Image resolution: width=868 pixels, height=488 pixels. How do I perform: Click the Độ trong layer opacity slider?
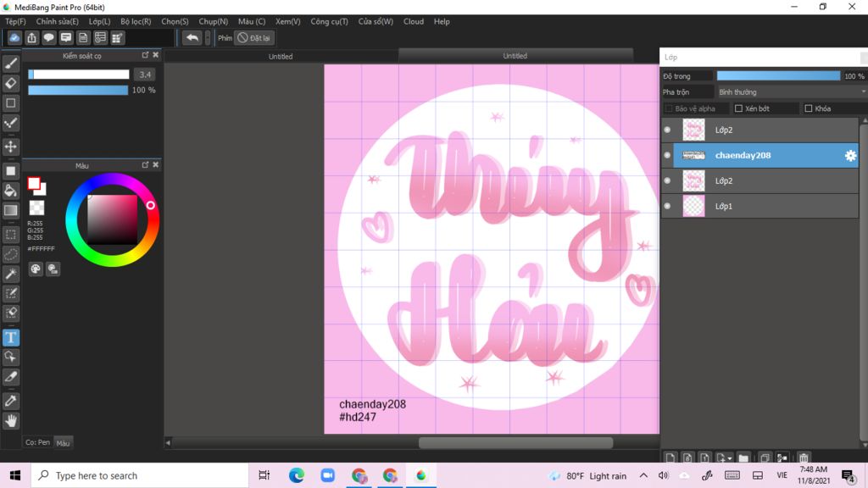[x=778, y=75]
